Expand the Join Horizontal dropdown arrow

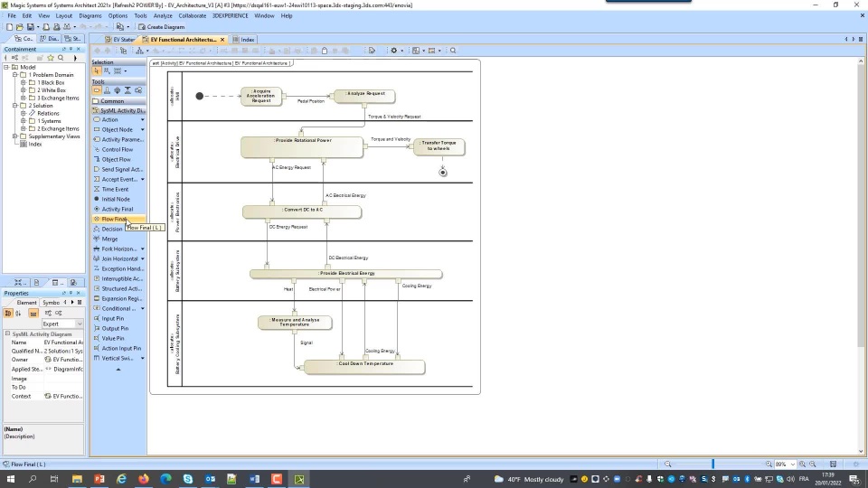tap(142, 259)
